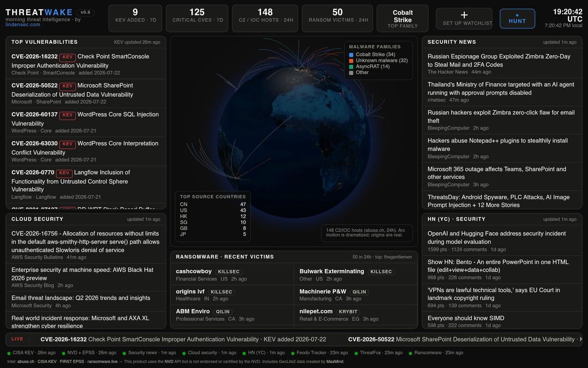
Task: Click Ransomware feed status dot
Action: coord(410,353)
